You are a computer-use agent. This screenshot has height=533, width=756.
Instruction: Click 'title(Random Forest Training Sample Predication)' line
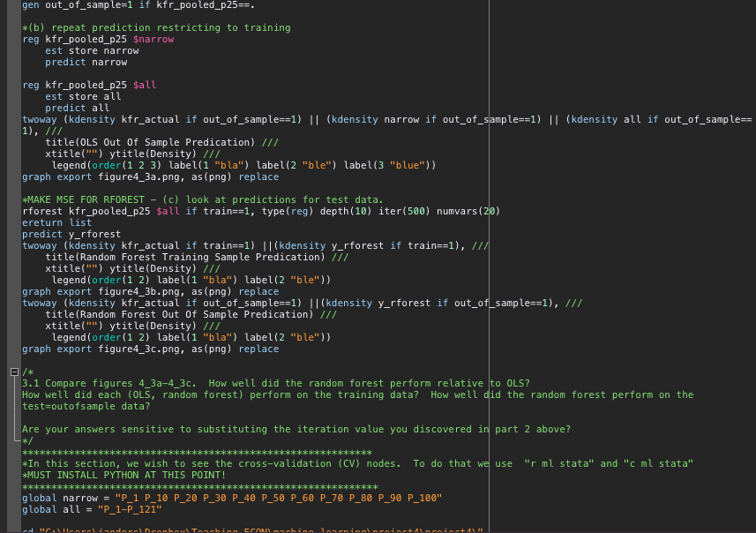click(x=197, y=257)
